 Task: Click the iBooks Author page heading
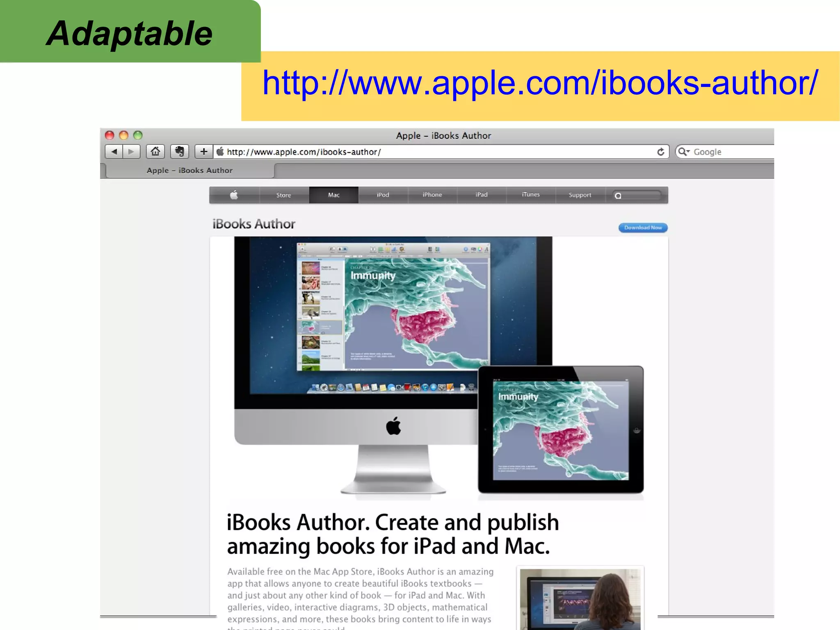pos(254,224)
